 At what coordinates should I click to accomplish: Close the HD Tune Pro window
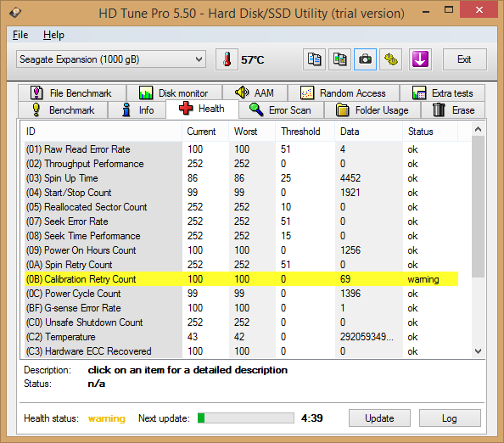point(479,9)
